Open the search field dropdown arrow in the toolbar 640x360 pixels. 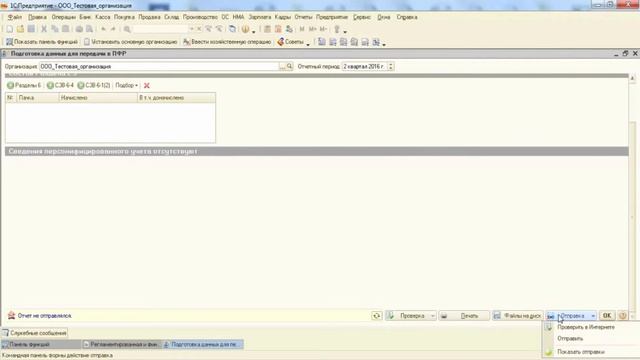tap(191, 29)
